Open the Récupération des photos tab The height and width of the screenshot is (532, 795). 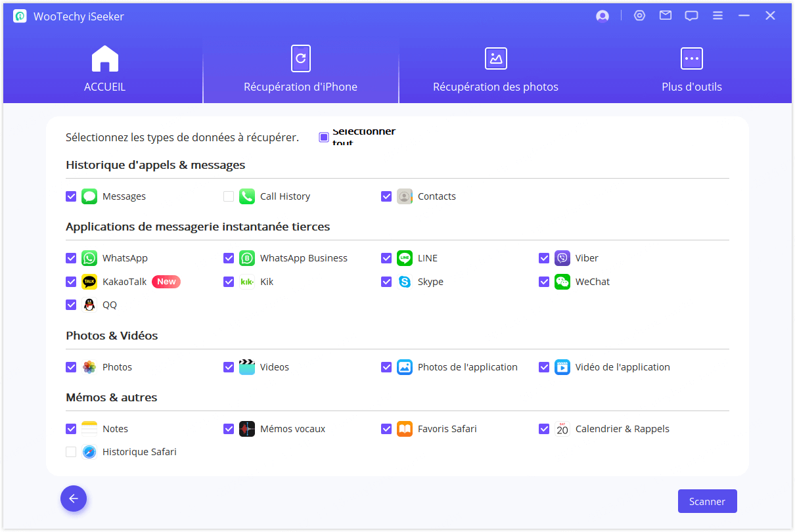[x=495, y=70]
